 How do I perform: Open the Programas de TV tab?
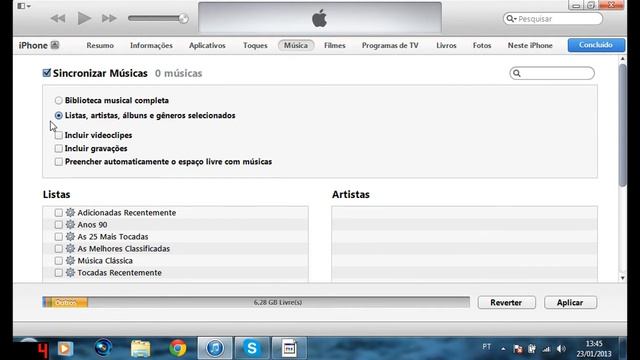coord(390,45)
